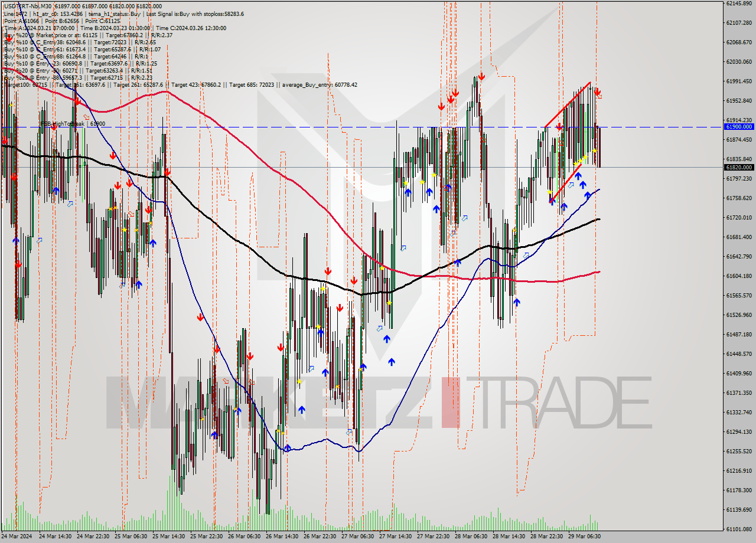Screen dimensions: 756x543
Task: Click the 'average_Buy_entry: 60778.42' text
Action: (x=318, y=84)
